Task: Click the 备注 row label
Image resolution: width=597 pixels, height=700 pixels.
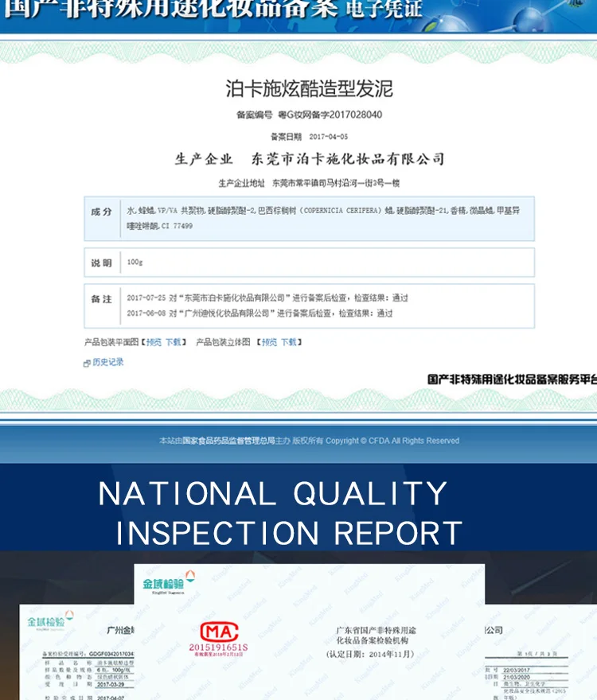Action: tap(101, 299)
